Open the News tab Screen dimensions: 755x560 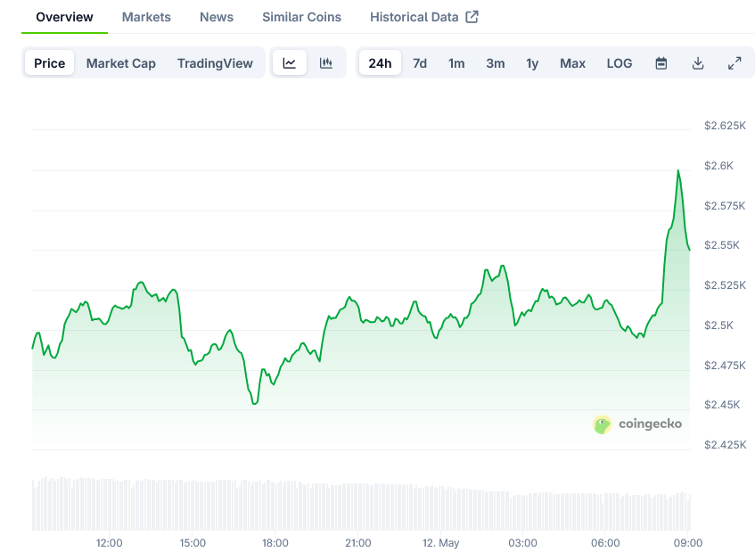(217, 17)
